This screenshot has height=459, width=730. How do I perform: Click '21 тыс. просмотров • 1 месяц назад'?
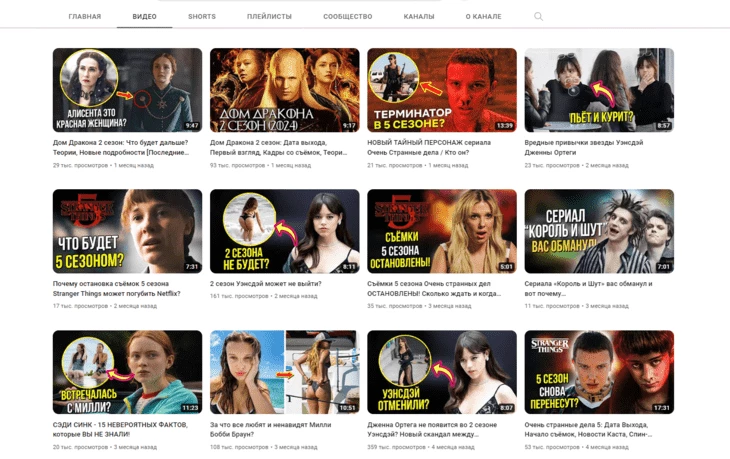418,165
